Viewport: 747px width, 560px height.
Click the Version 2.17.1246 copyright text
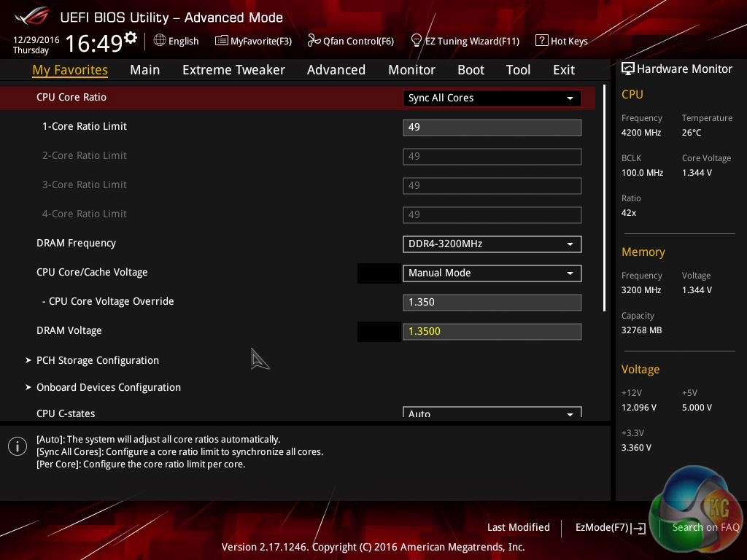[373, 547]
